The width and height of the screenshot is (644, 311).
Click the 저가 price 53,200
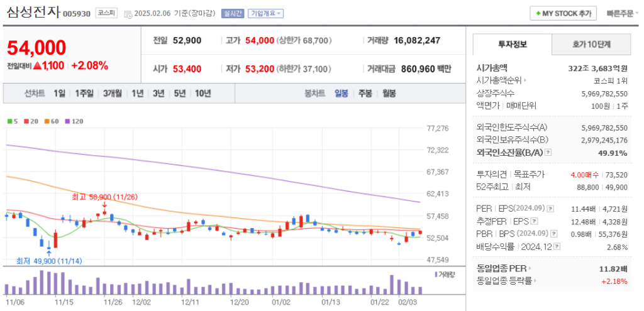pos(260,68)
